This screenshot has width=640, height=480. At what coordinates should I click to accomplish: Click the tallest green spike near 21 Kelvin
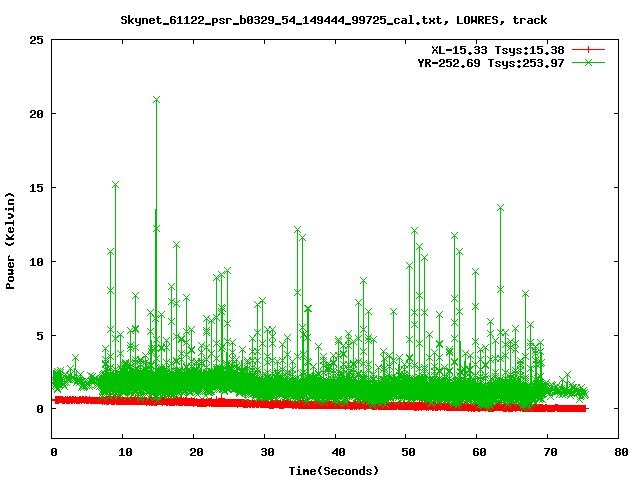point(156,100)
